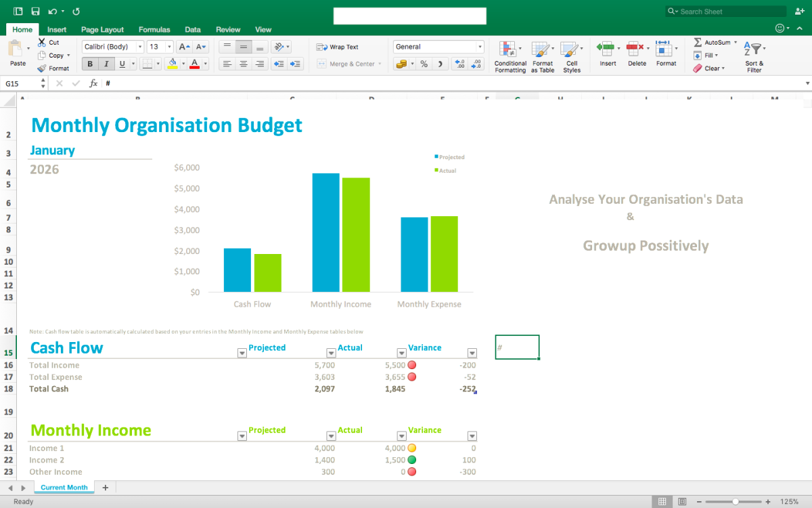Open the Format as Table gallery
The width and height of the screenshot is (812, 508).
pyautogui.click(x=541, y=49)
